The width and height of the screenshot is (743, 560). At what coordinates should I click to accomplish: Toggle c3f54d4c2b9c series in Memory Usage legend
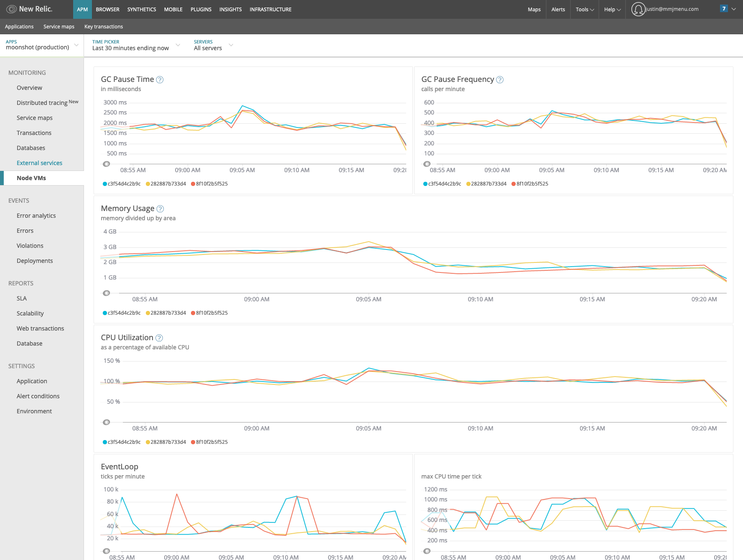tap(122, 313)
